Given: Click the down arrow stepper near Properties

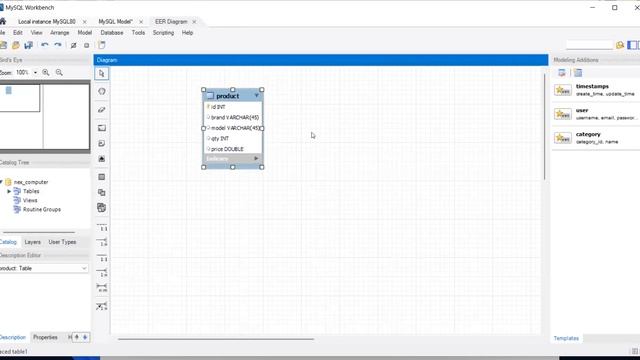Looking at the screenshot, I should click(85, 337).
